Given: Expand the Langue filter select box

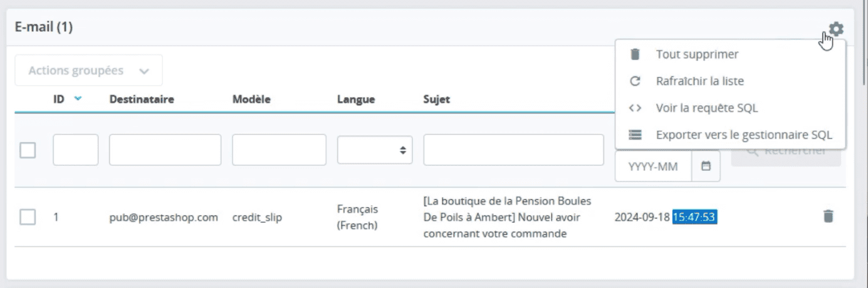Looking at the screenshot, I should pyautogui.click(x=375, y=150).
